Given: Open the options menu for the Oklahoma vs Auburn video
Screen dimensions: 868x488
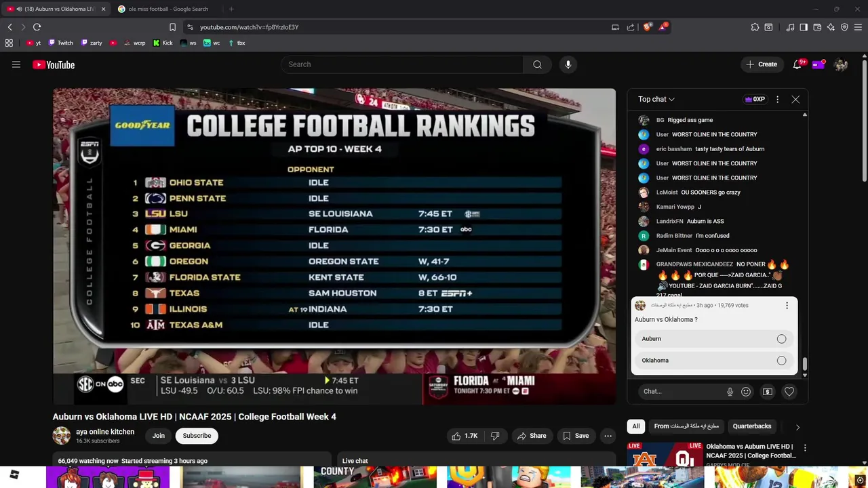Looking at the screenshot, I should pos(805,448).
